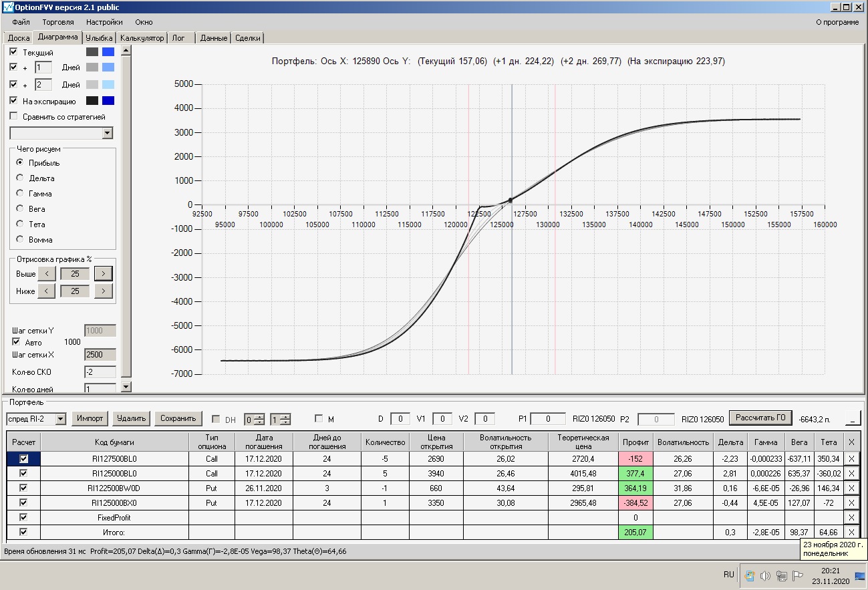The height and width of the screenshot is (590, 868).
Task: Remove row RI125000BX0 with its X button
Action: point(851,502)
